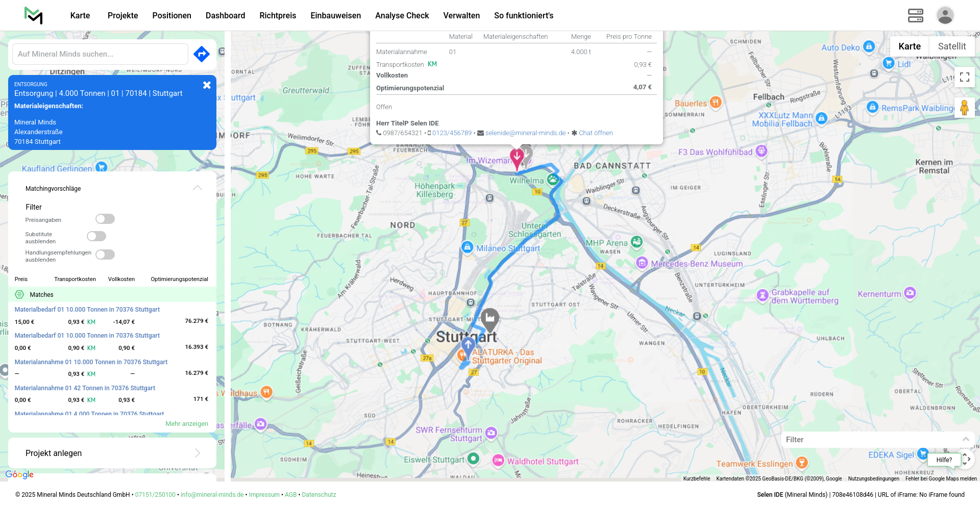This screenshot has height=507, width=980.
Task: Click the Mineral Minds logo icon
Action: point(34,15)
